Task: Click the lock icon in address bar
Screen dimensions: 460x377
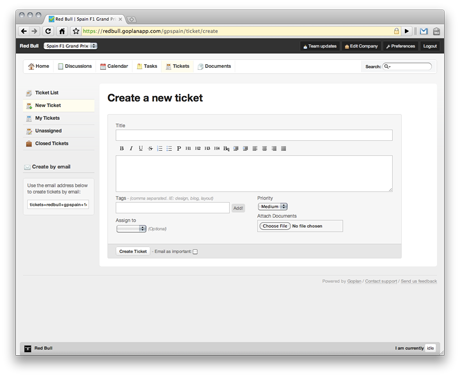Action: tap(396, 31)
